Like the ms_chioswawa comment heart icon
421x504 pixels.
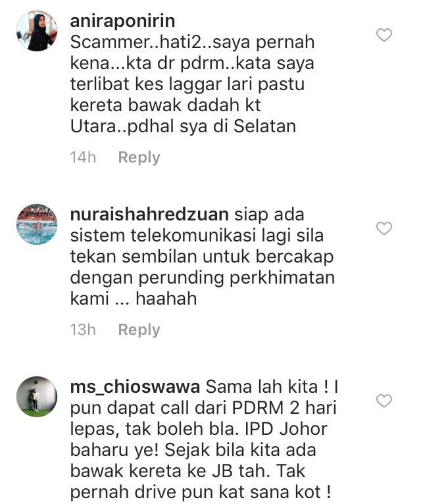pyautogui.click(x=384, y=401)
